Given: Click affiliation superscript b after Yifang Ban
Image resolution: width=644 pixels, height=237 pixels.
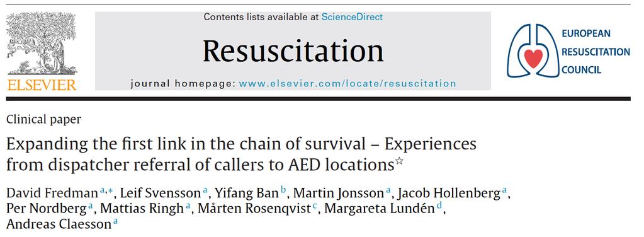Looking at the screenshot, I should click(283, 190).
